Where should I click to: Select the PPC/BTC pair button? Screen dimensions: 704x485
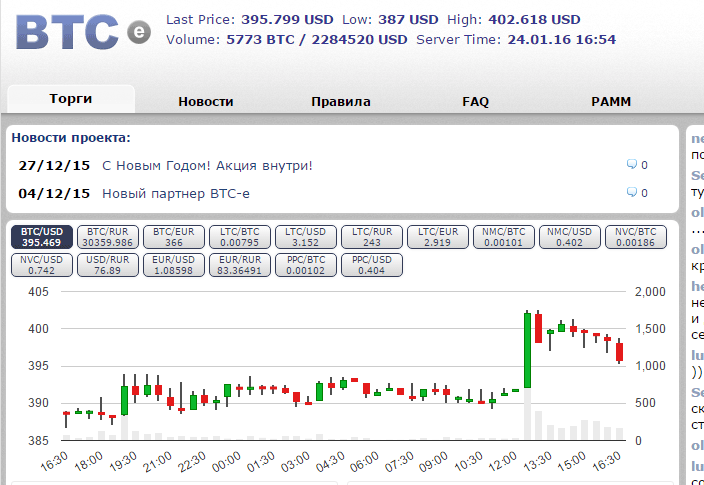click(306, 265)
